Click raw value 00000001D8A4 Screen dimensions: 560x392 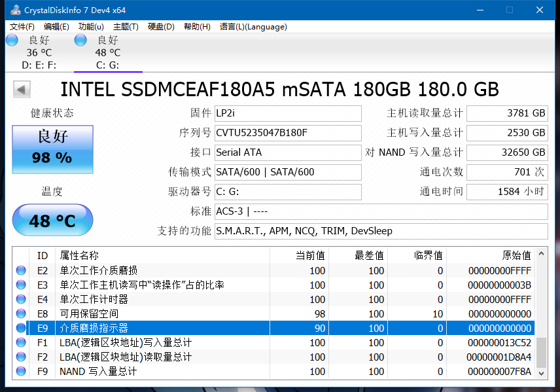coord(499,357)
